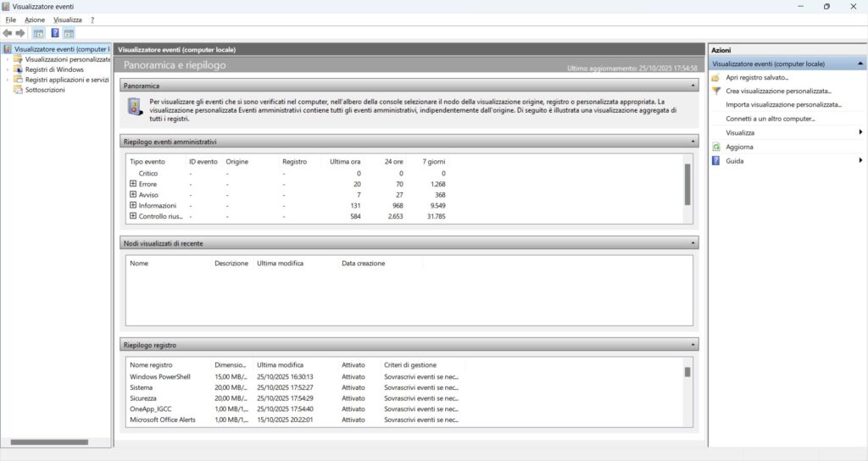The height and width of the screenshot is (461, 868).
Task: Click the Forward arrow in the toolbar
Action: point(20,33)
